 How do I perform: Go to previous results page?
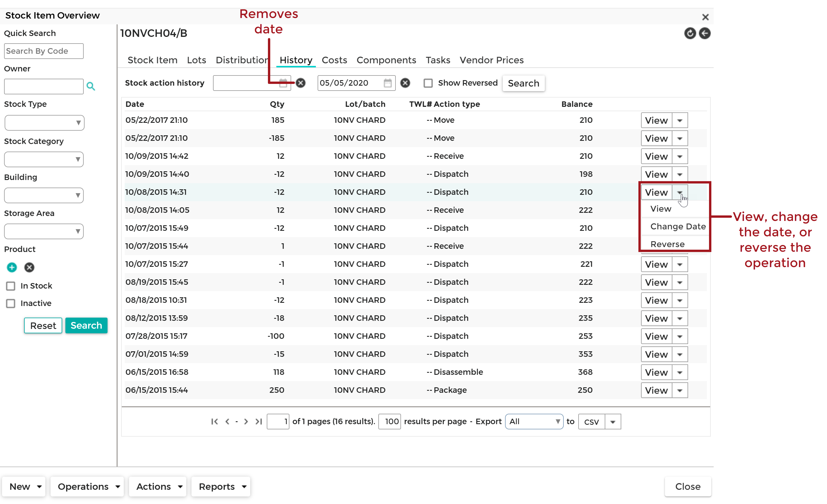pos(227,422)
